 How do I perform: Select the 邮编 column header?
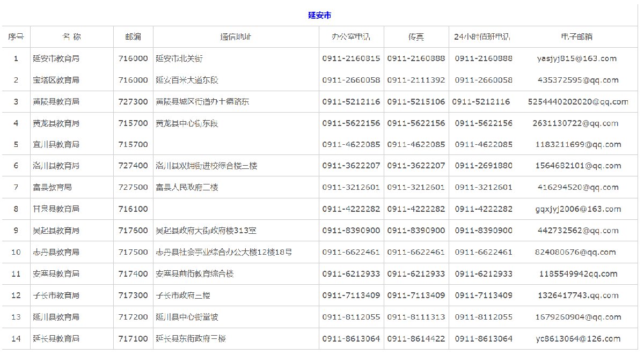tap(133, 37)
